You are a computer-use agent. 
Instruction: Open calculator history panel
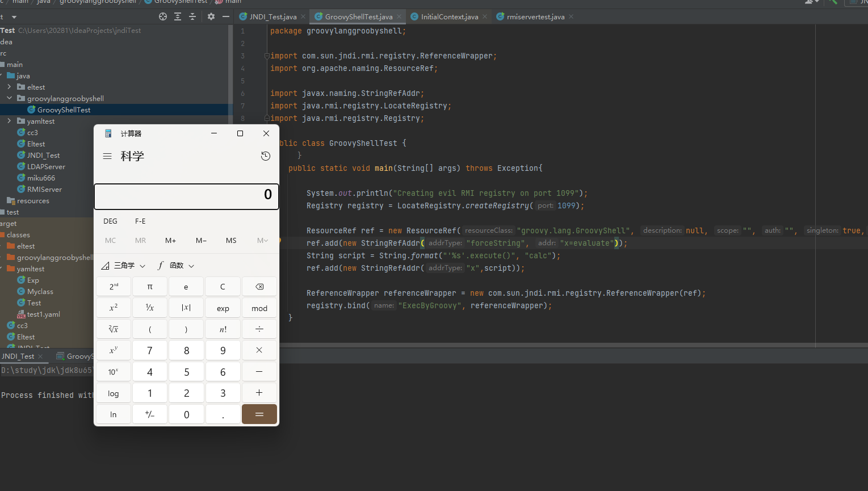pyautogui.click(x=265, y=156)
